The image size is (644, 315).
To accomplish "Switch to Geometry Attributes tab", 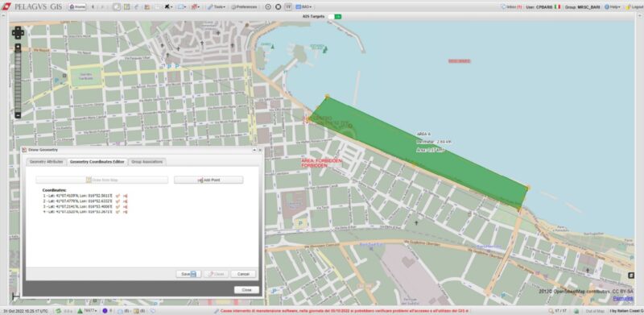I will tap(47, 162).
